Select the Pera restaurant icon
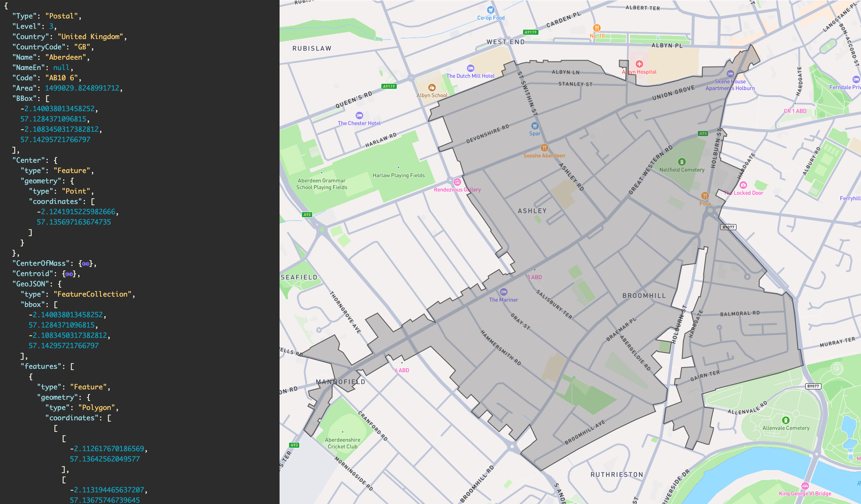861x504 pixels. [x=705, y=196]
